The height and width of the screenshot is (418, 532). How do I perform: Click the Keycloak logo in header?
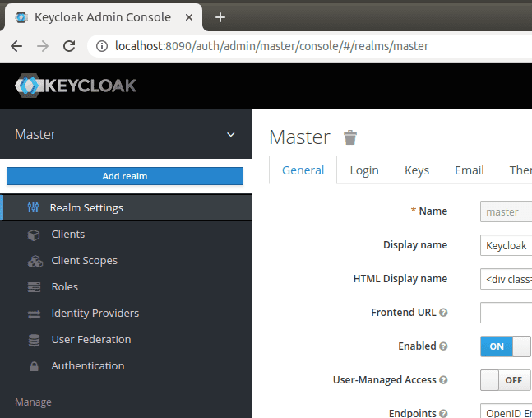click(x=76, y=86)
